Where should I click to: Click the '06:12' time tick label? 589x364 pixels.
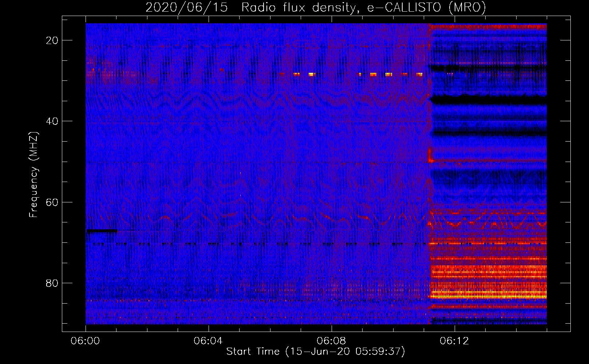point(454,341)
